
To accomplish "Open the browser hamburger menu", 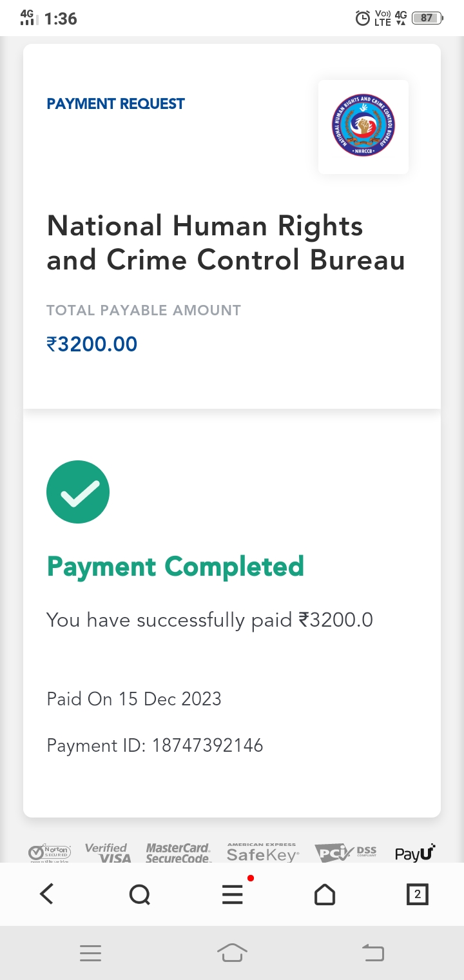I will [x=233, y=894].
